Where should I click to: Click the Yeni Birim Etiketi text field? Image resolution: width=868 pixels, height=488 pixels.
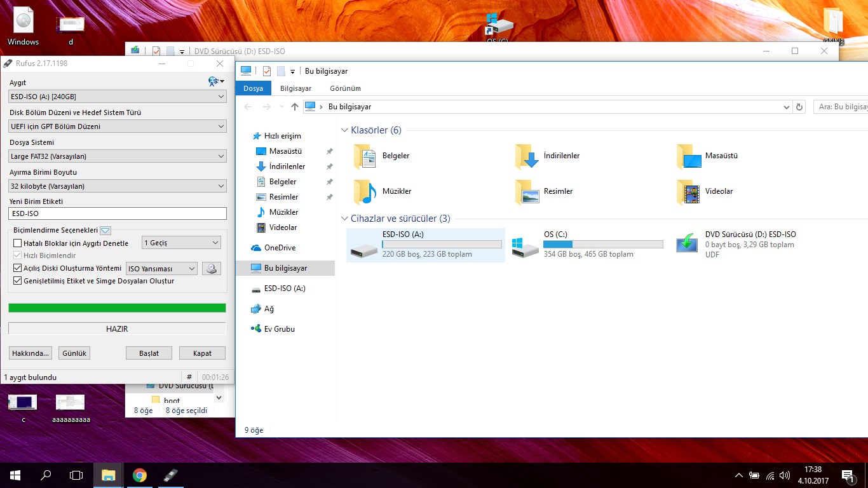(x=118, y=213)
